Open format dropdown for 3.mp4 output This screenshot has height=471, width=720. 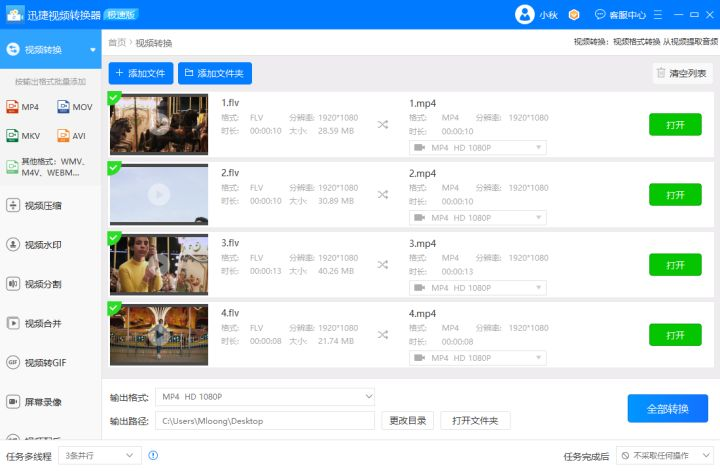478,287
